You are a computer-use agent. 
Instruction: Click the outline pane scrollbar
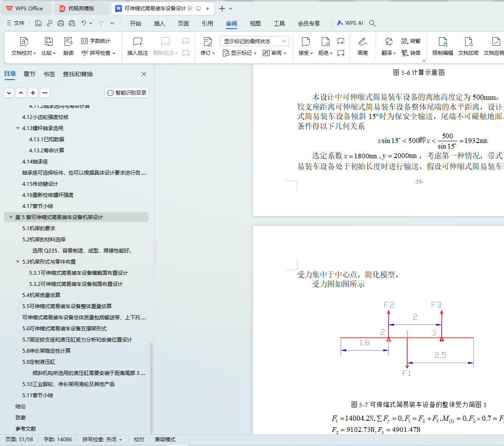tap(151, 388)
